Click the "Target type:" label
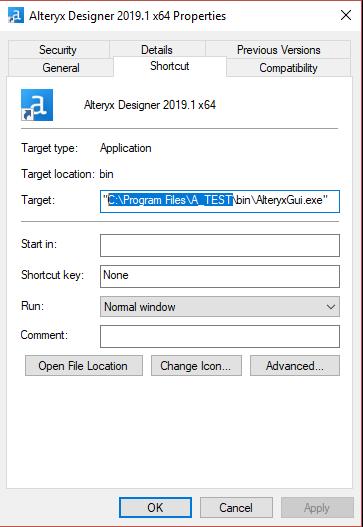 tap(49, 148)
